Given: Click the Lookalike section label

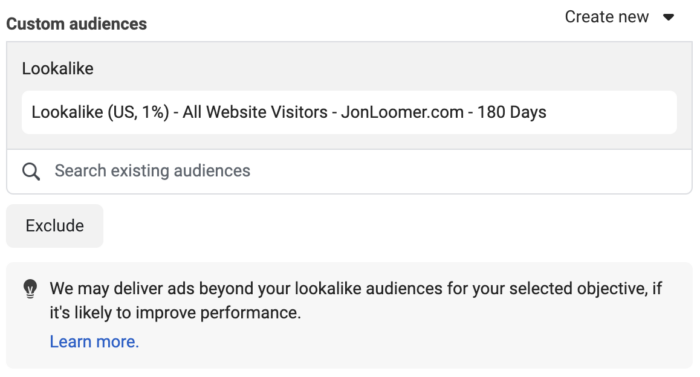Looking at the screenshot, I should pos(58,69).
